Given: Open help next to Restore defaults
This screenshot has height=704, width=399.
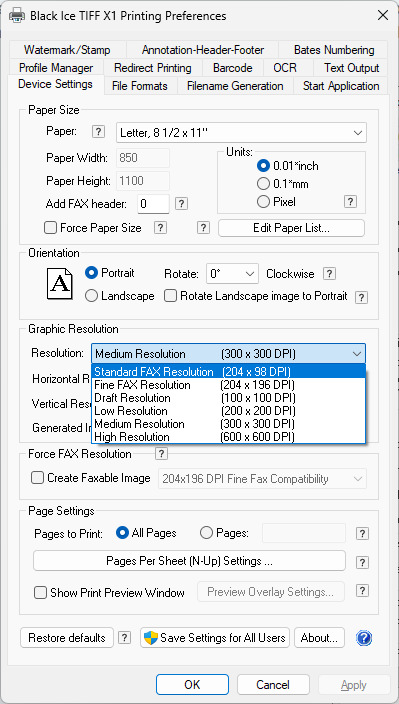Looking at the screenshot, I should pos(124,638).
